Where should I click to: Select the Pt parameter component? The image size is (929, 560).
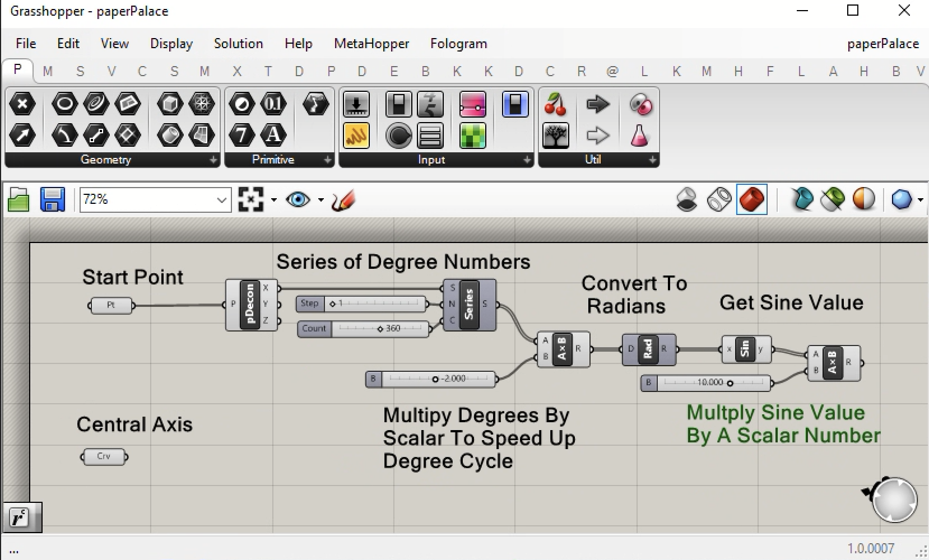tap(111, 306)
